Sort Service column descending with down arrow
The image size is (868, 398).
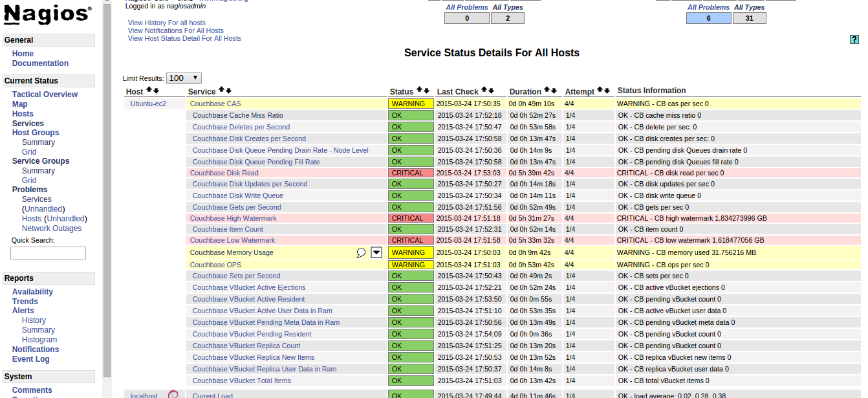(228, 91)
